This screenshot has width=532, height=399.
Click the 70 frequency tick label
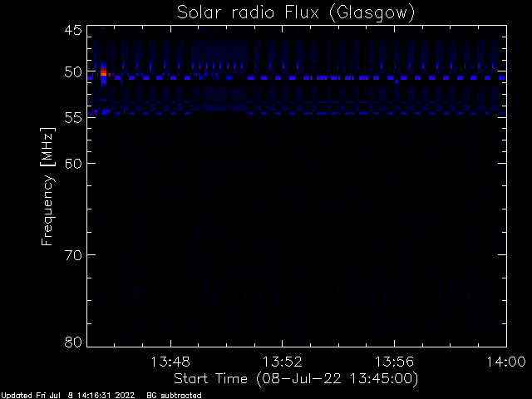(73, 255)
